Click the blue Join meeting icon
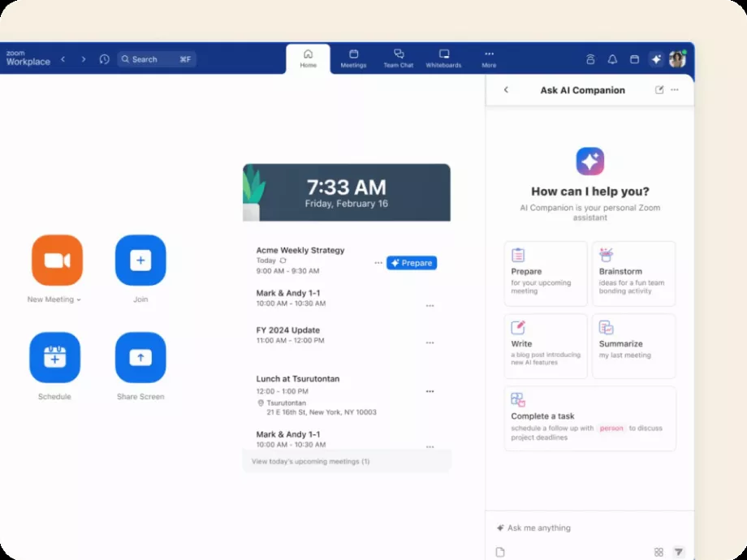Screen dimensions: 747x560 point(140,260)
